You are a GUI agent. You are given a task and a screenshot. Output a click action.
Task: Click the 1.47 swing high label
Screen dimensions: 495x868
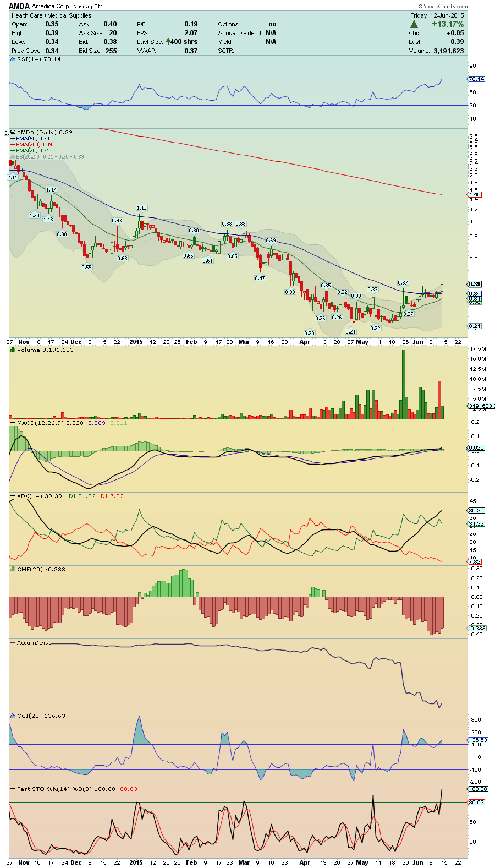[51, 190]
